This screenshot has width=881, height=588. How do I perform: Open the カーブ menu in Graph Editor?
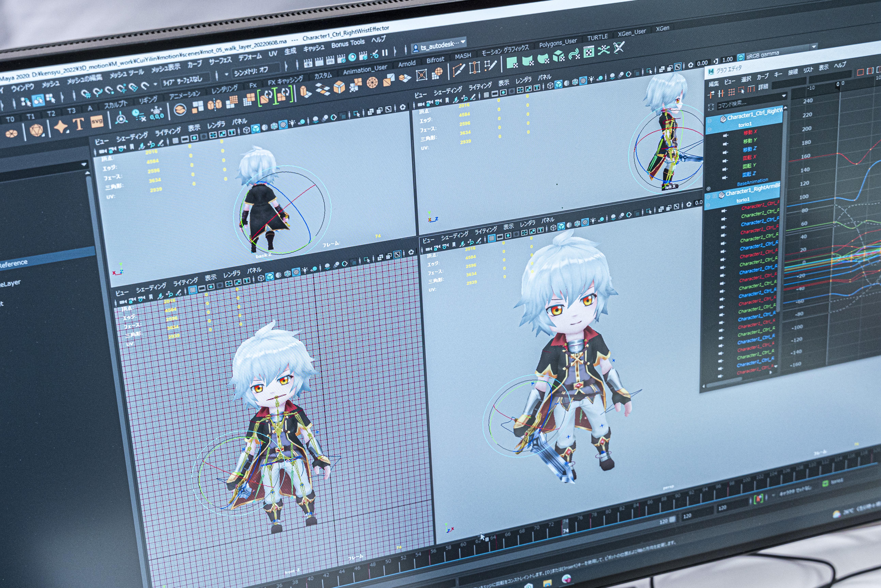coord(763,77)
